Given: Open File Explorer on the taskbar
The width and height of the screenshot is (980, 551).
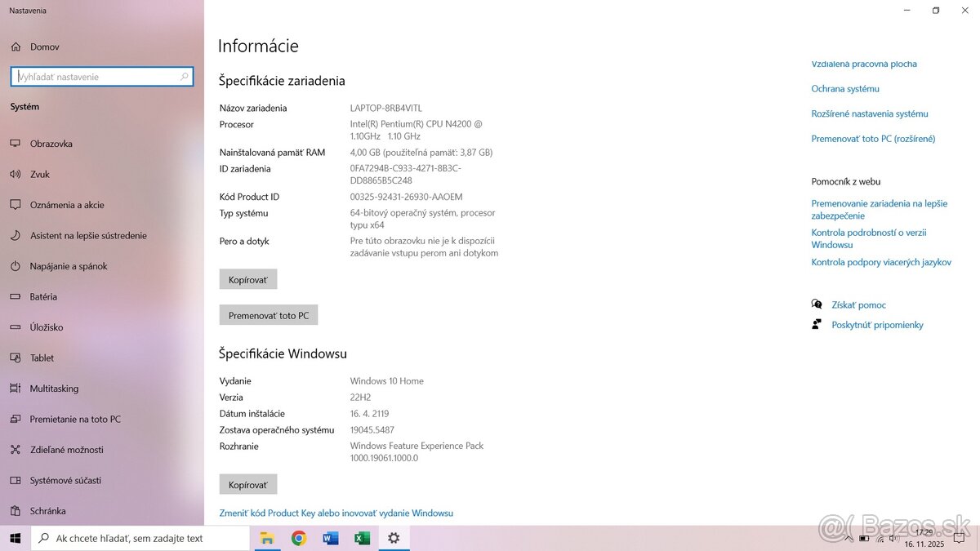Looking at the screenshot, I should (x=266, y=538).
